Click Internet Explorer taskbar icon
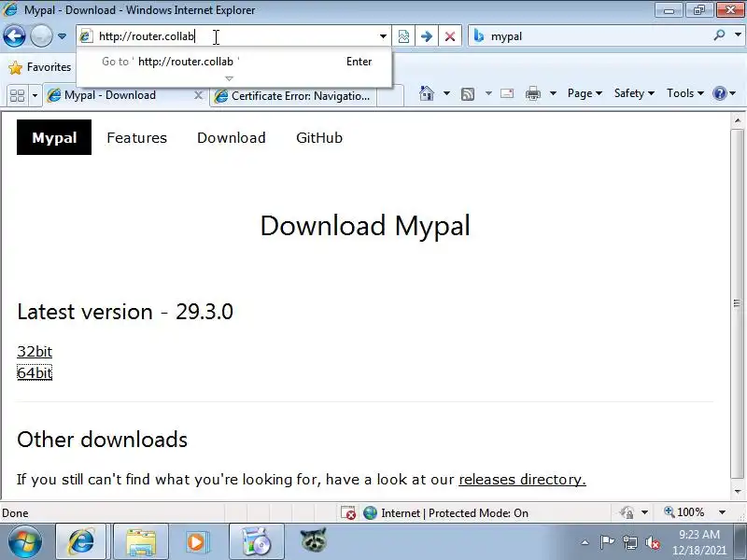This screenshot has height=560, width=747. point(82,542)
